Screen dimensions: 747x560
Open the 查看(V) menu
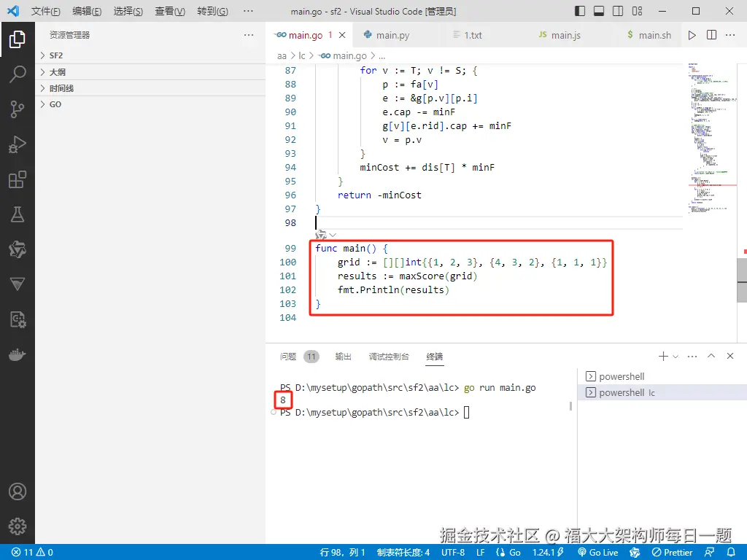point(170,11)
